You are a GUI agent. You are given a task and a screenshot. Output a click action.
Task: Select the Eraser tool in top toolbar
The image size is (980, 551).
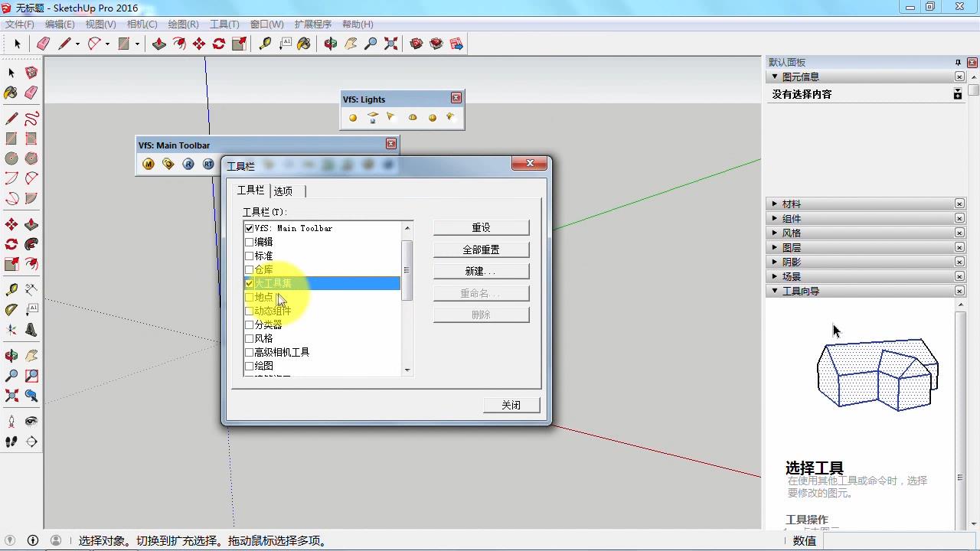[43, 44]
